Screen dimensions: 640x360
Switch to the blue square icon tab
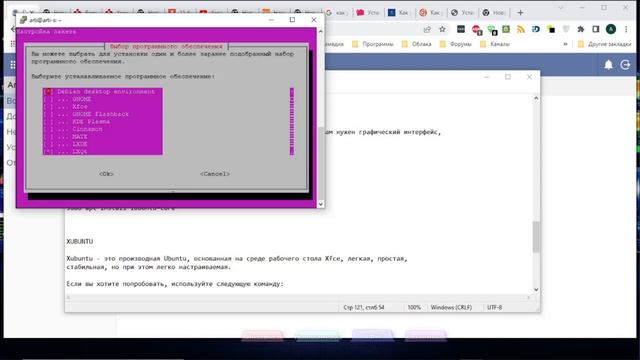[x=399, y=13]
